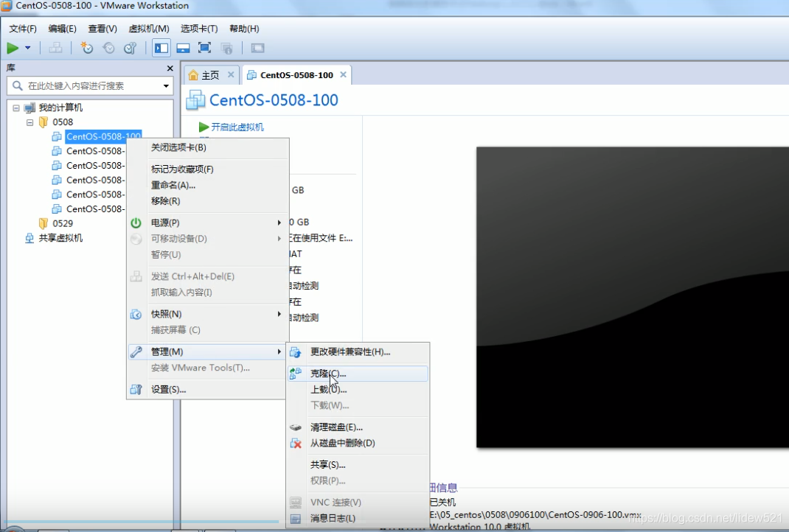The image size is (789, 532).
Task: Open the 编辑(E) menu
Action: (x=63, y=29)
